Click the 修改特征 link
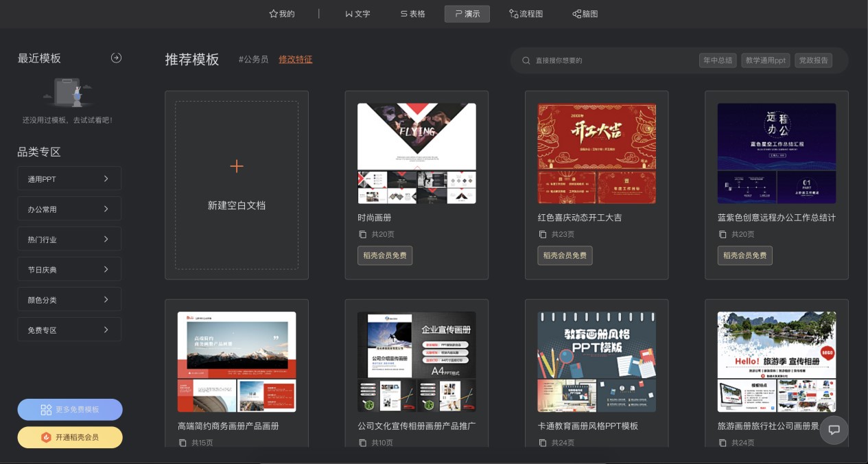 click(296, 60)
